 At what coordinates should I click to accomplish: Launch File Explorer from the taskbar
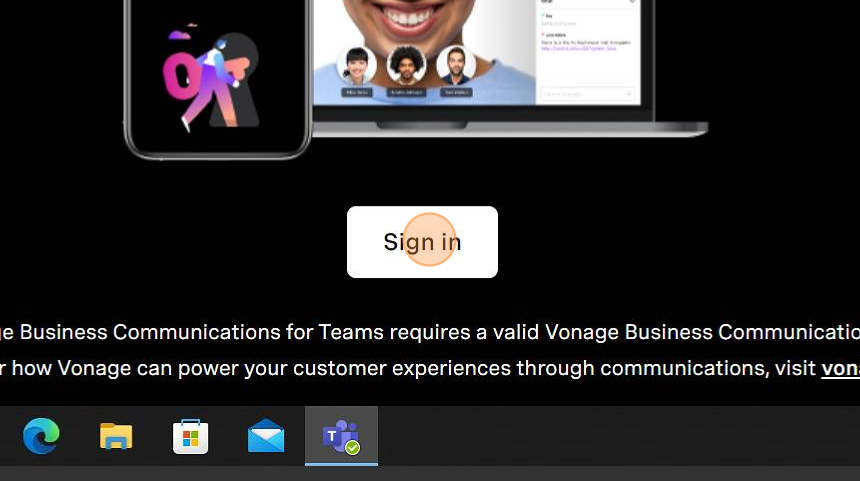coord(116,436)
